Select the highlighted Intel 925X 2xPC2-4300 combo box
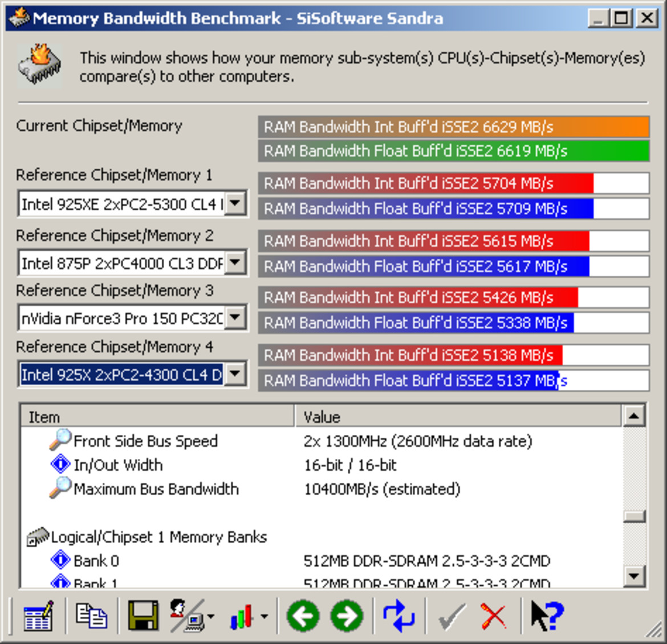Image resolution: width=667 pixels, height=644 pixels. 132,374
